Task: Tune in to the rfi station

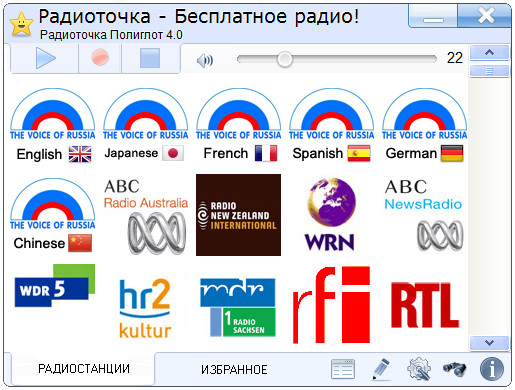Action: coord(331,305)
